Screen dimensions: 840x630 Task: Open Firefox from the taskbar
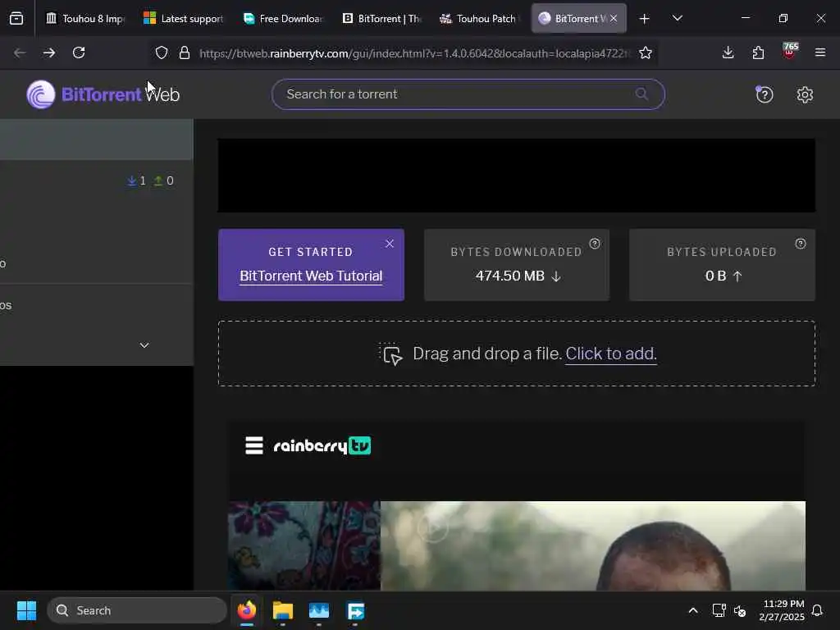coord(246,610)
